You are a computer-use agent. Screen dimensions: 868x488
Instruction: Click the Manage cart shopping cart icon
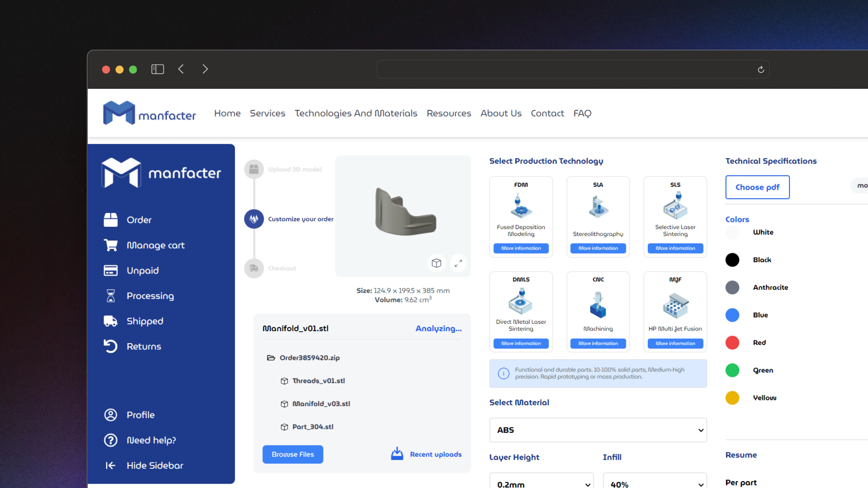pos(111,245)
